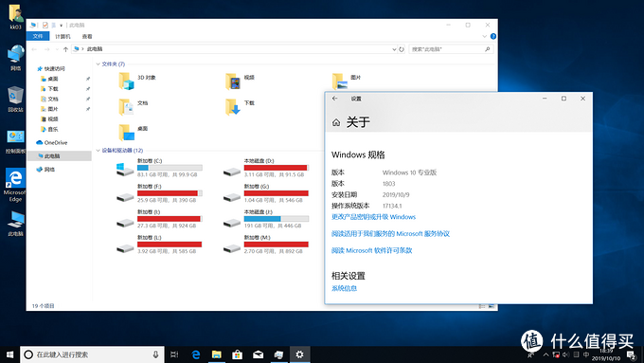Collapse the 设备和驱动器 (12) group
The width and height of the screenshot is (644, 363).
[98, 151]
